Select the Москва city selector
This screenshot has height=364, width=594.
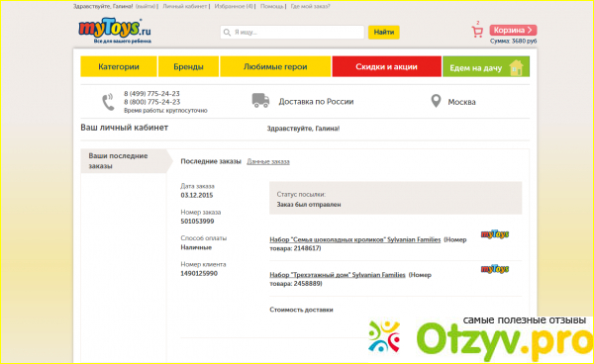coord(461,102)
